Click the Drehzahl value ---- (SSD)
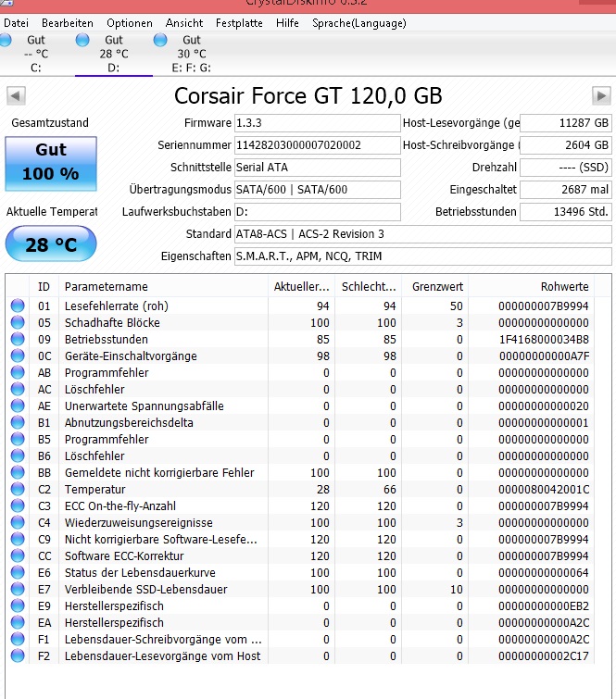The width and height of the screenshot is (616, 699). 566,168
